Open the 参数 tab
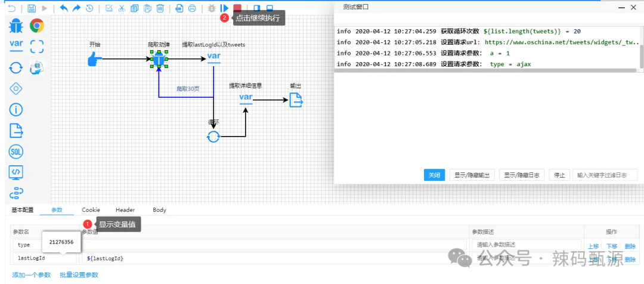Image resolution: width=644 pixels, height=284 pixels. coord(57,210)
